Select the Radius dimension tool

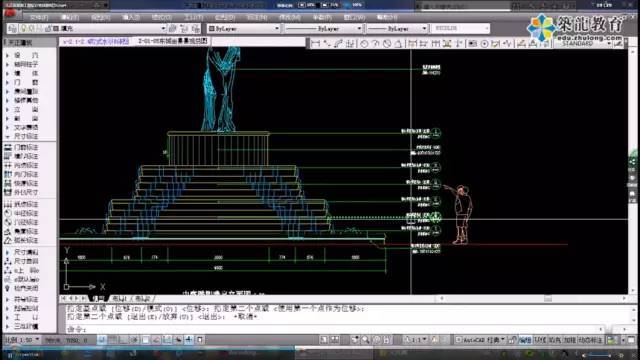[x=364, y=43]
